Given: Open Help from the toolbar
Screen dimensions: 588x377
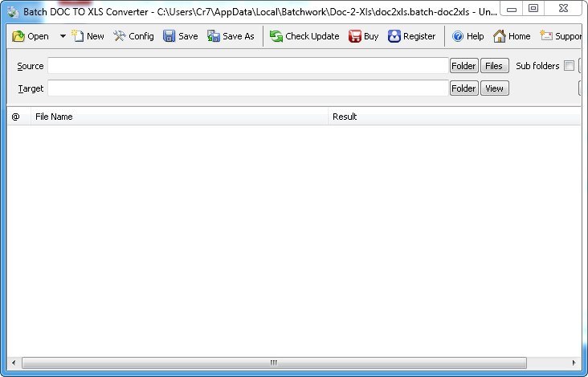Looking at the screenshot, I should pyautogui.click(x=468, y=36).
